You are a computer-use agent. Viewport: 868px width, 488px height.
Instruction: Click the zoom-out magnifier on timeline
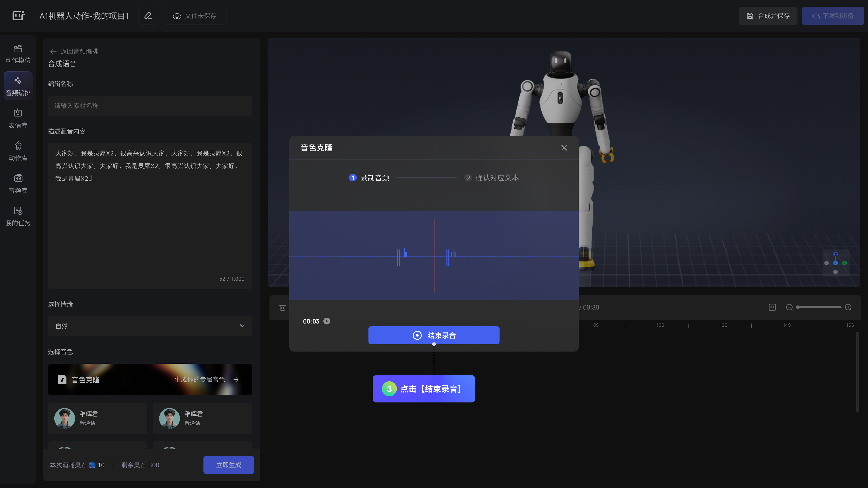(789, 307)
